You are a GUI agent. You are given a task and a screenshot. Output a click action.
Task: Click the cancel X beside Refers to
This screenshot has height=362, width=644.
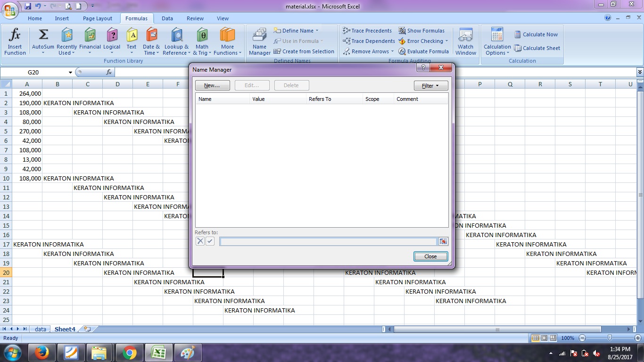click(x=200, y=241)
